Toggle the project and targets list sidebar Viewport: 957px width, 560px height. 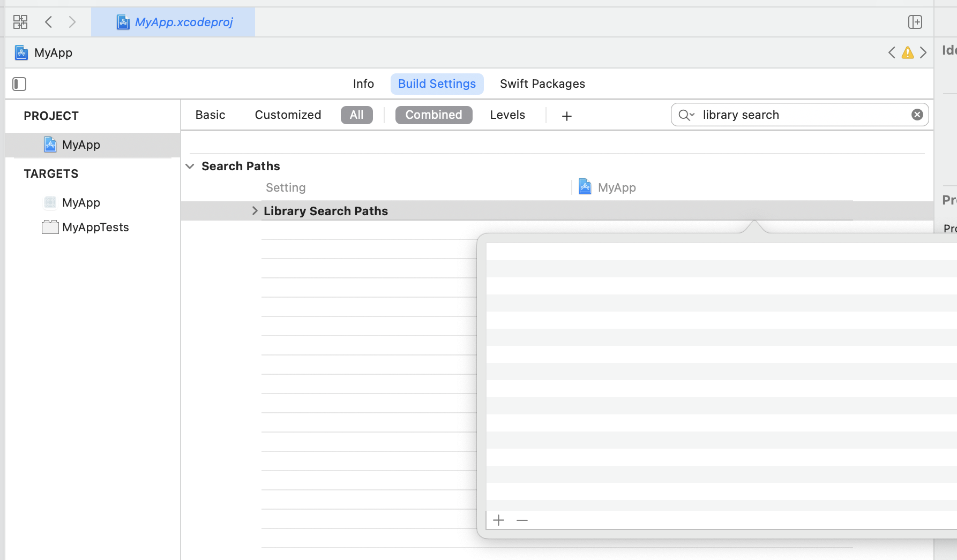[x=19, y=84]
